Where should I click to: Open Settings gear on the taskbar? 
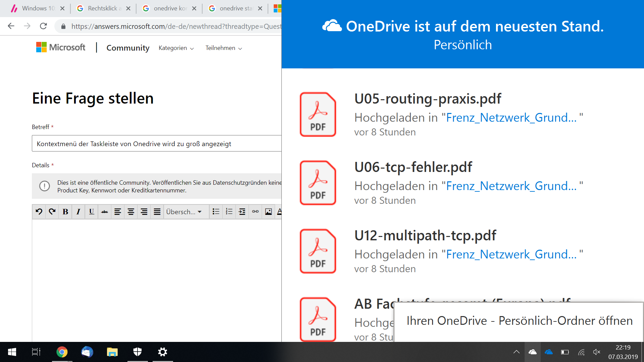163,352
